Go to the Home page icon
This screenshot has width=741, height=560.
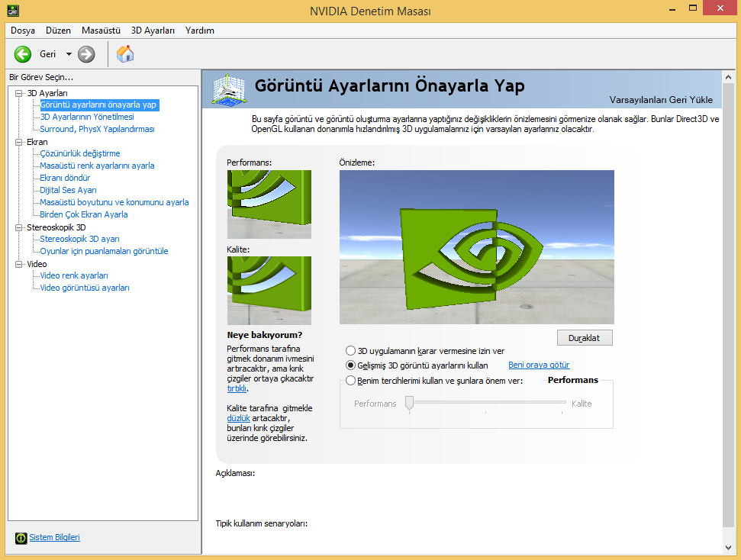pyautogui.click(x=125, y=54)
